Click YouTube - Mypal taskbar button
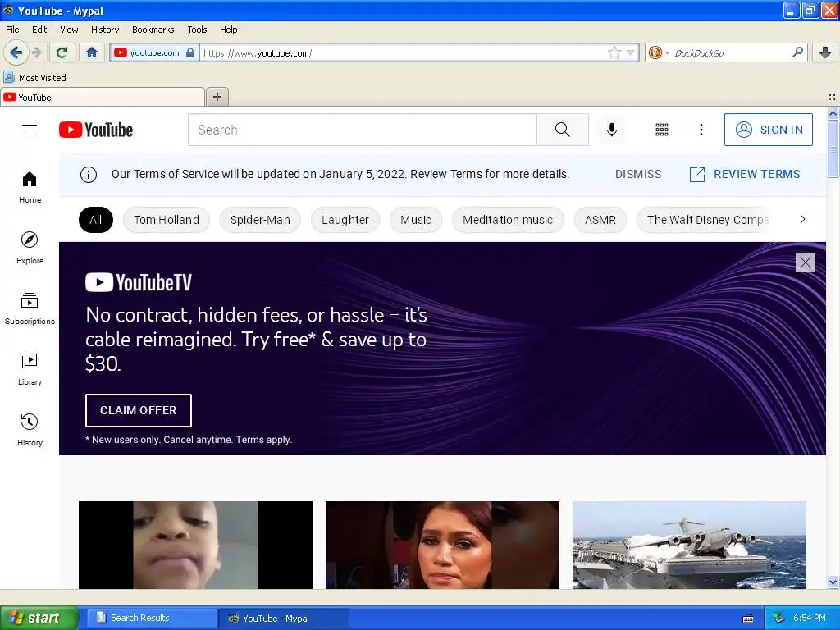This screenshot has width=840, height=630. [x=284, y=619]
